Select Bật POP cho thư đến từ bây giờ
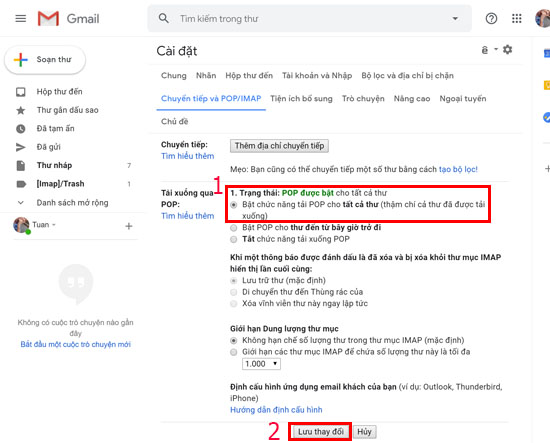 [x=234, y=228]
